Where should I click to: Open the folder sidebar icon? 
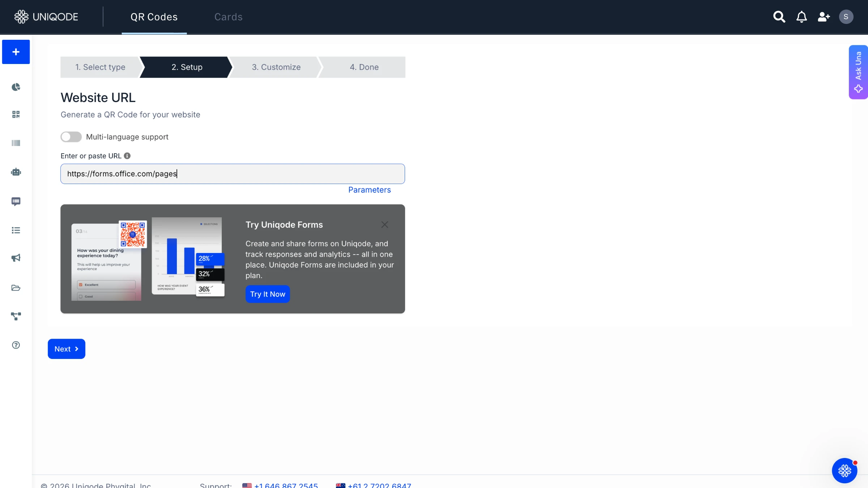(16, 288)
